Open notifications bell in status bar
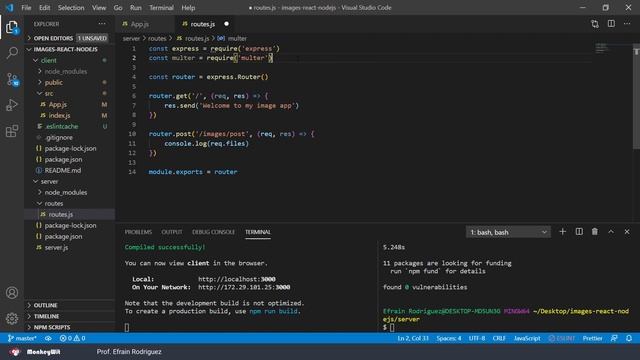The image size is (640, 360). coord(629,338)
